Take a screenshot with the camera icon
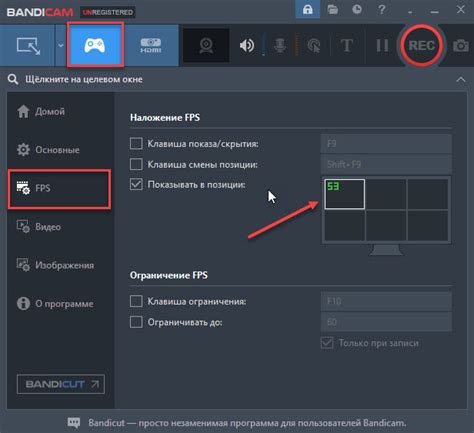 click(461, 46)
